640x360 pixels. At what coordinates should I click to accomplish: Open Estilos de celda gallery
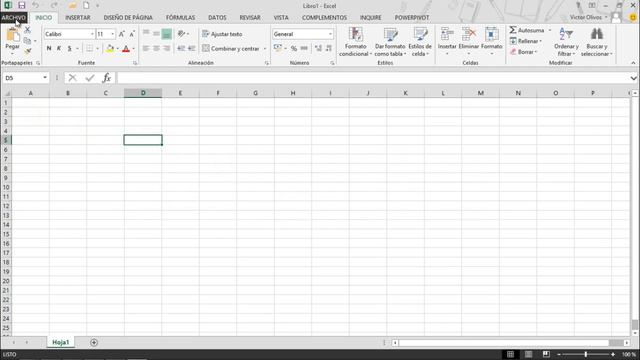[x=420, y=42]
